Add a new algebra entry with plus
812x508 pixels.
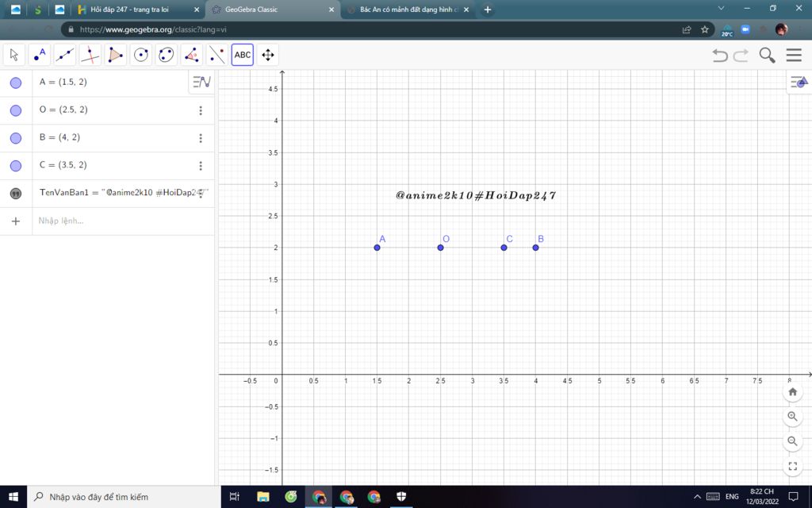[x=16, y=221]
